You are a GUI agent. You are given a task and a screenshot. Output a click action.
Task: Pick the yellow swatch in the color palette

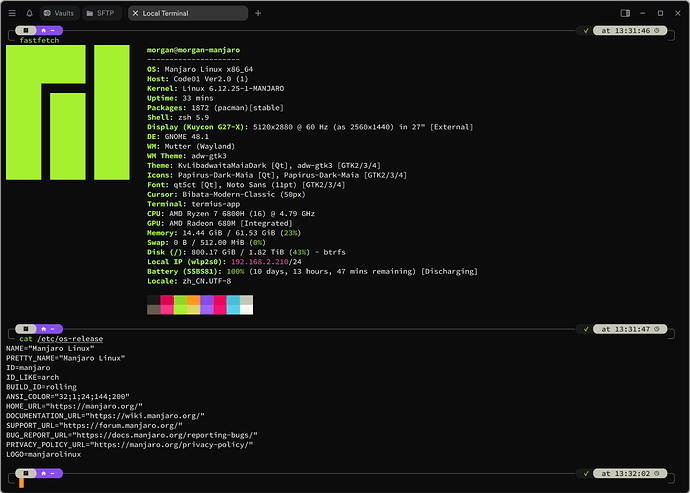pyautogui.click(x=194, y=309)
